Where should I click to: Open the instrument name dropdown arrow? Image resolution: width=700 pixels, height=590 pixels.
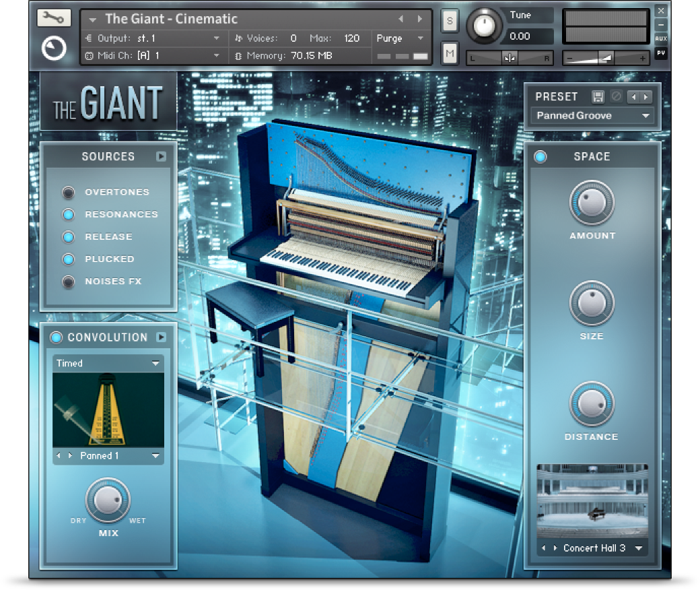[x=93, y=20]
